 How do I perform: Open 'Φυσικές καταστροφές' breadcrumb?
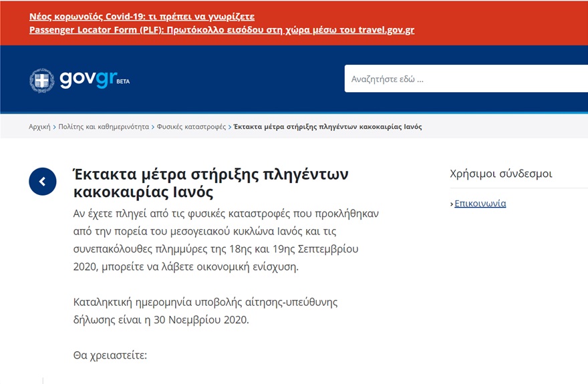(191, 127)
